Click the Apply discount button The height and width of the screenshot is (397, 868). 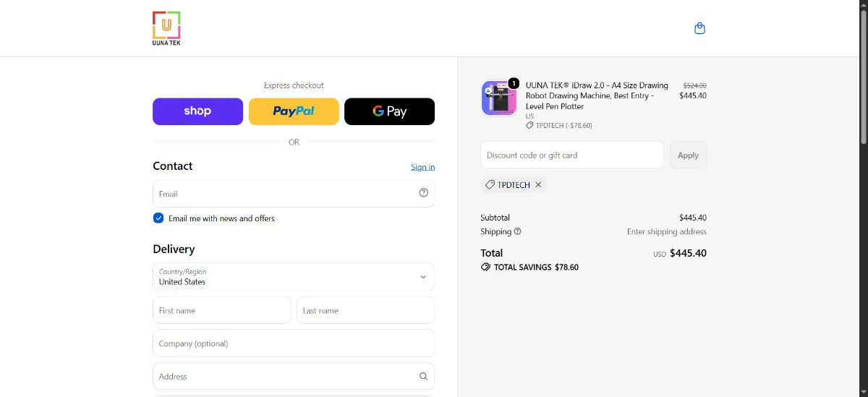coord(688,155)
